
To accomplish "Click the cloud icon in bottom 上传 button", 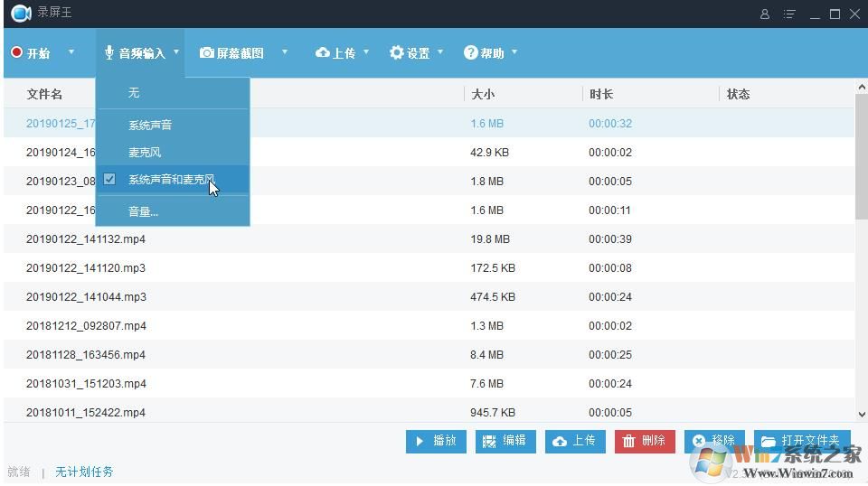I will [560, 441].
